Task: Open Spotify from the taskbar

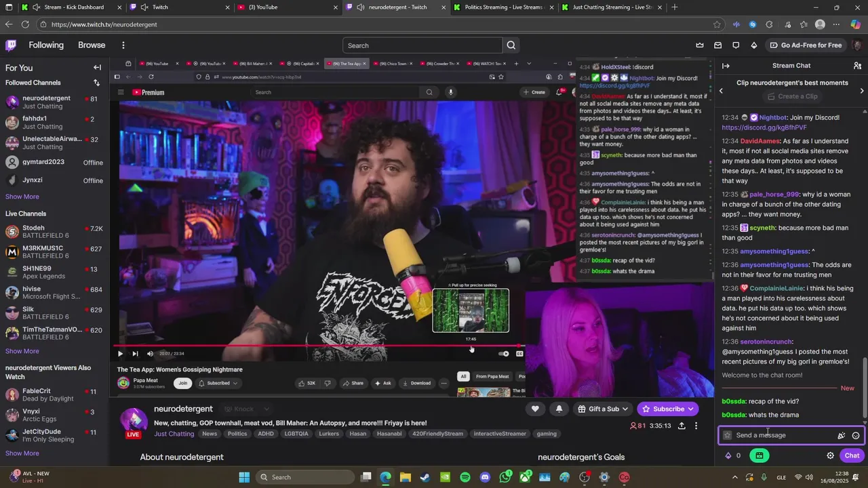Action: tap(465, 477)
